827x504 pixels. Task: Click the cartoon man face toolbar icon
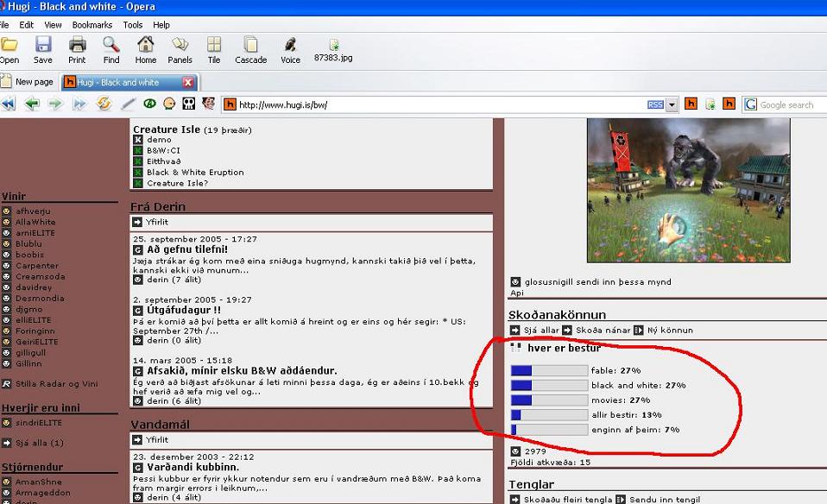pos(208,103)
